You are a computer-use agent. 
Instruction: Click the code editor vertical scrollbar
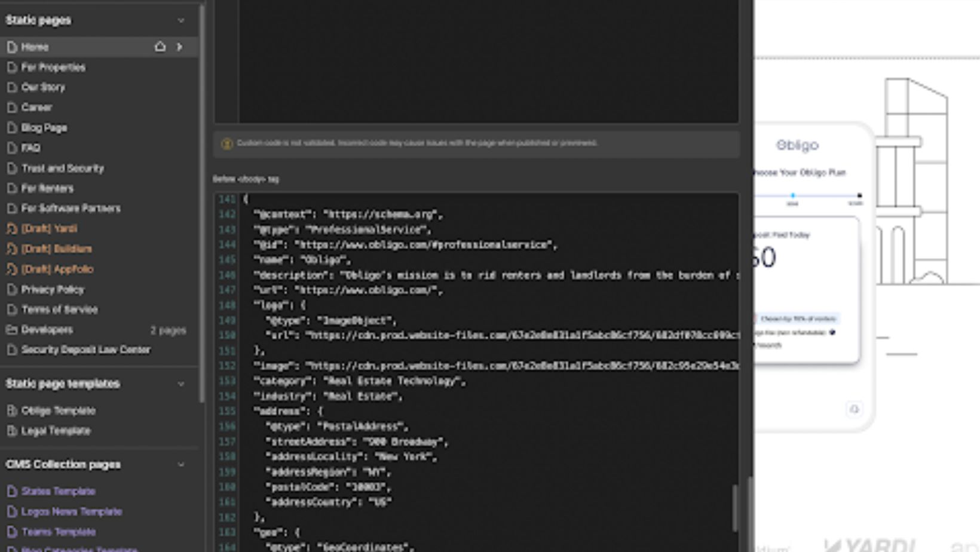coord(734,508)
